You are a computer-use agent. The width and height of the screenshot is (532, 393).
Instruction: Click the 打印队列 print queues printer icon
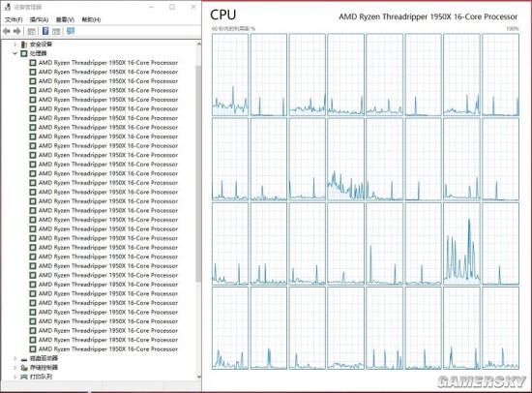pyautogui.click(x=24, y=377)
